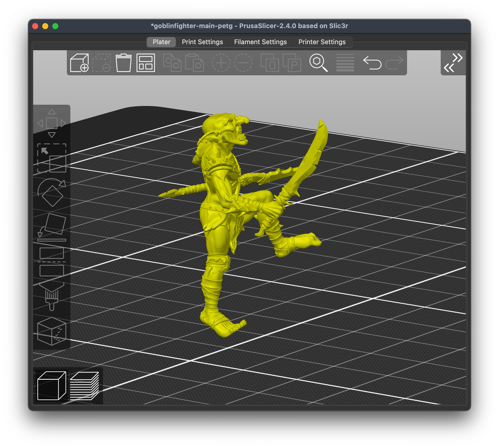Click the Delete all trash icon

(x=123, y=63)
